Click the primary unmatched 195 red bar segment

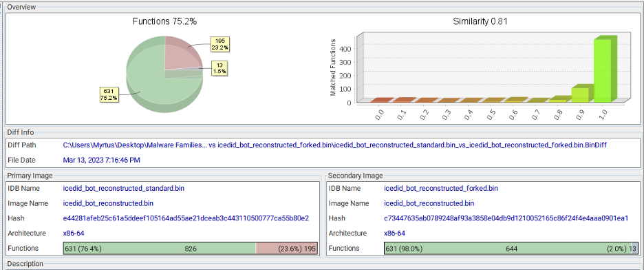click(287, 249)
